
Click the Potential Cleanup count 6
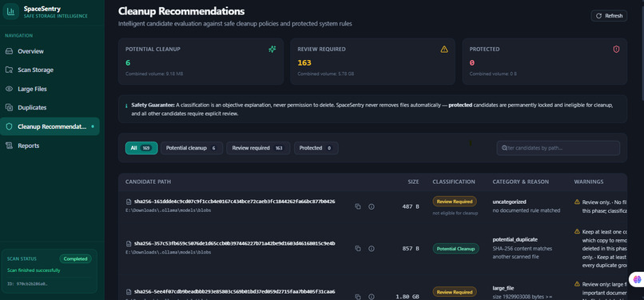(x=128, y=63)
